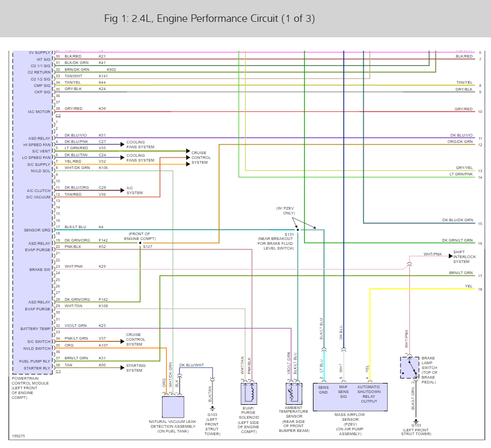Click the 'STARTER RLY' pin label
Image resolution: width=491 pixels, height=448 pixels.
(37, 369)
